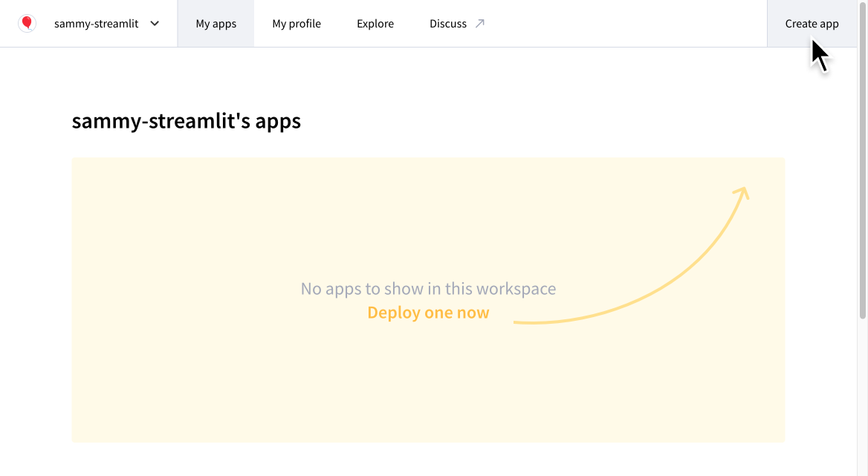Click the Create app button
868x476 pixels.
[x=811, y=23]
